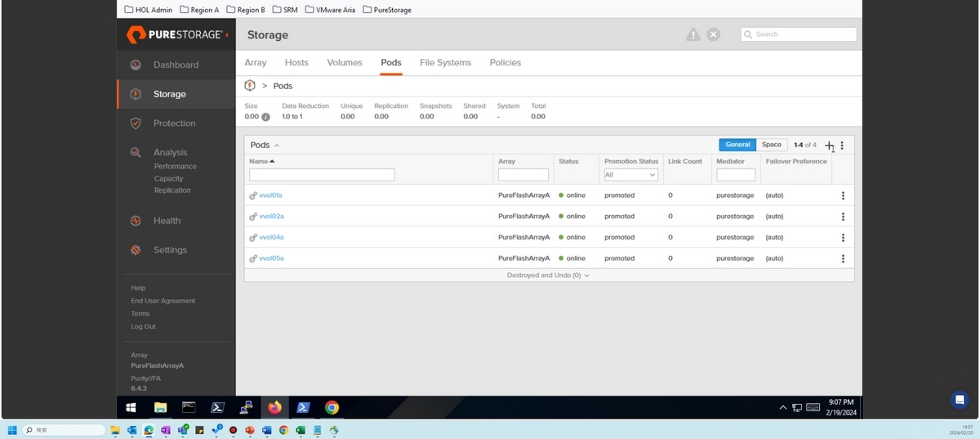
Task: Show hidden tray icons chevron in inner taskbar
Action: (783, 407)
